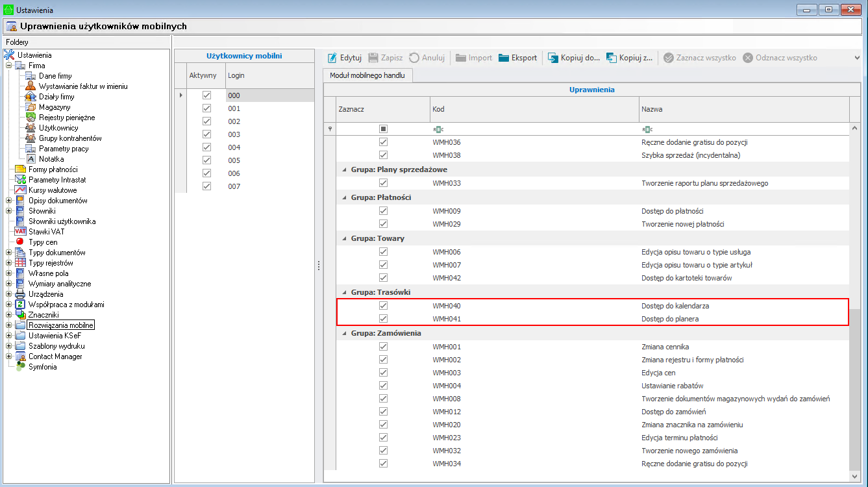Click Zaznacz wszystko button
This screenshot has height=487, width=868.
[700, 58]
